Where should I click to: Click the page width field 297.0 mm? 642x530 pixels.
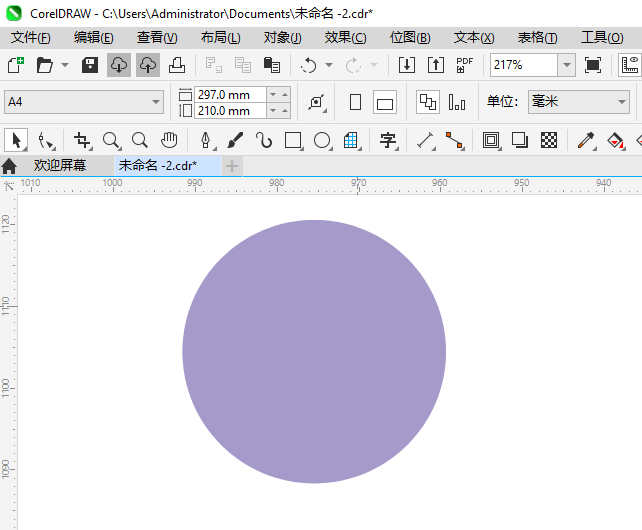click(230, 95)
